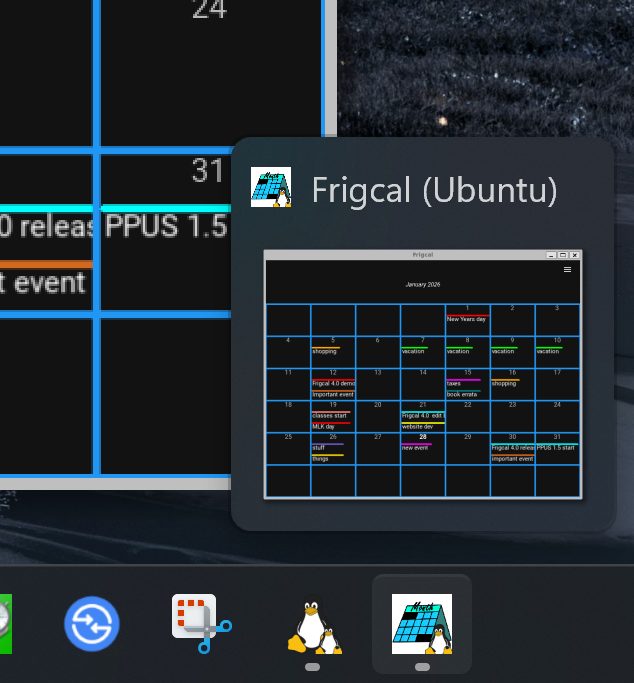Open the "0 releas" event under the cyan bar
The image size is (634, 683).
(x=46, y=227)
